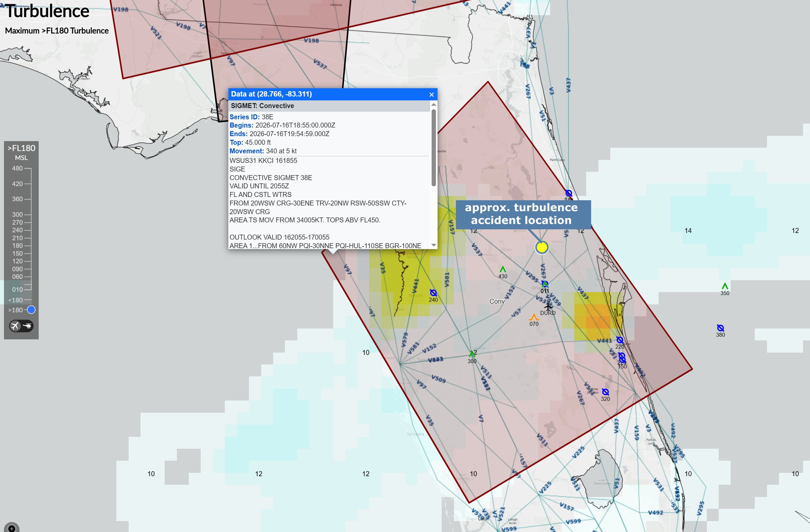Screen dimensions: 810x532
Task: Click the Begins timestamp line
Action: 282,125
